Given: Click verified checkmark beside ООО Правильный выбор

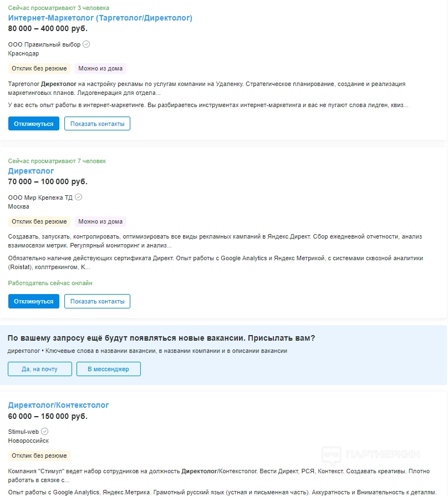Looking at the screenshot, I should 86,44.
